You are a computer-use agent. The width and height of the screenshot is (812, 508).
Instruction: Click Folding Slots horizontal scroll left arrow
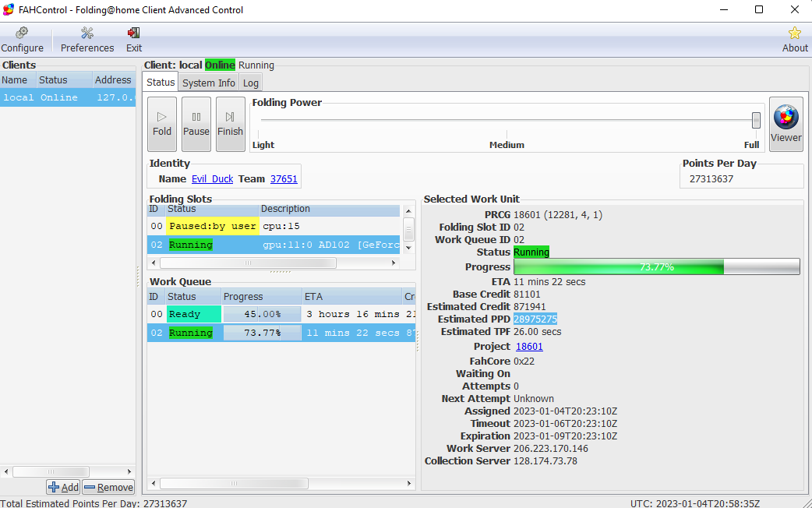click(x=154, y=263)
